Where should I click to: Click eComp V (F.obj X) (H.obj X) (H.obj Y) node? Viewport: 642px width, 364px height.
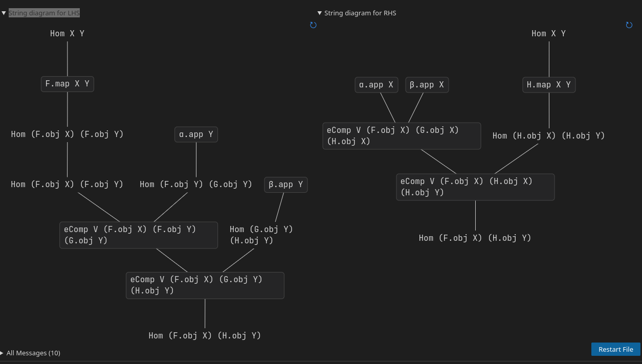tap(475, 187)
